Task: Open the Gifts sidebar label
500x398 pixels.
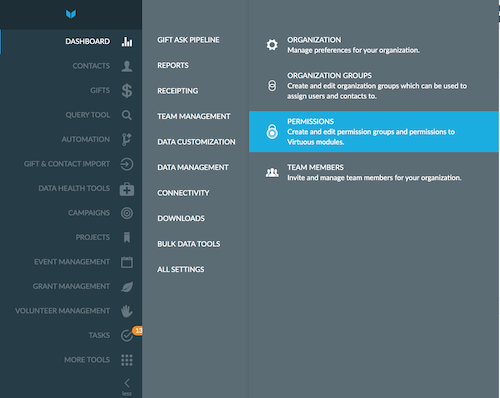Action: pyautogui.click(x=100, y=90)
